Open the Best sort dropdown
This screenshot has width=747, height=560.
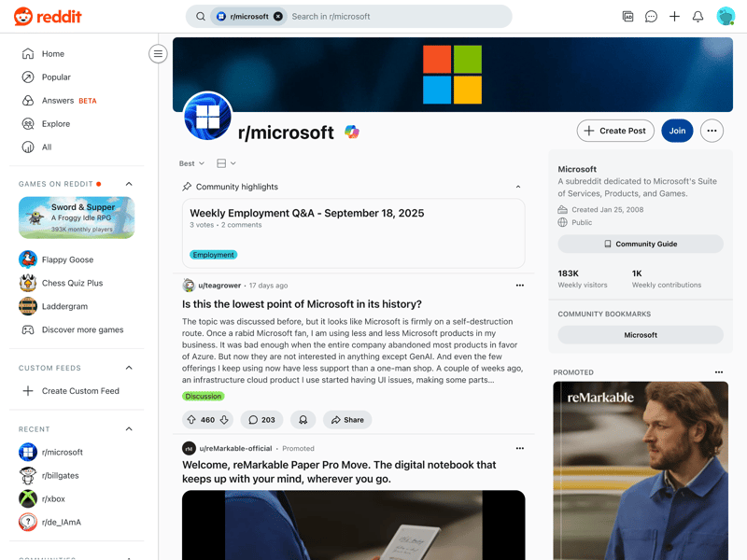191,163
